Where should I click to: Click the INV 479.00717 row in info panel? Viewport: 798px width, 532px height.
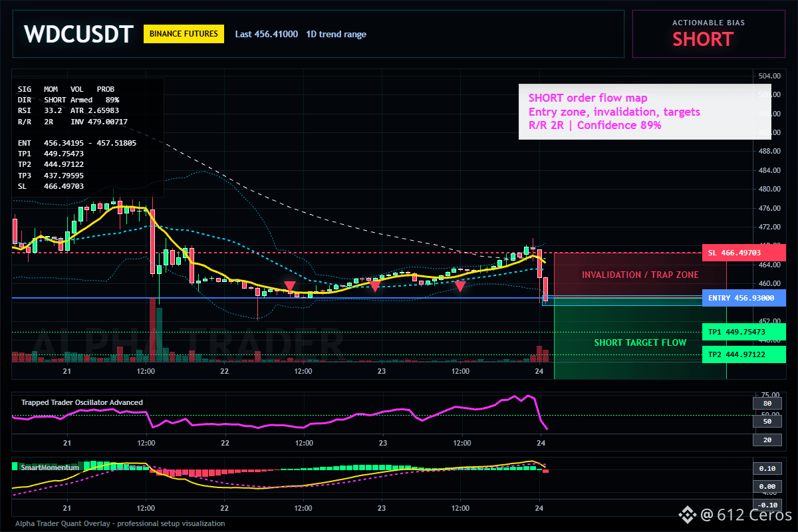pyautogui.click(x=72, y=121)
